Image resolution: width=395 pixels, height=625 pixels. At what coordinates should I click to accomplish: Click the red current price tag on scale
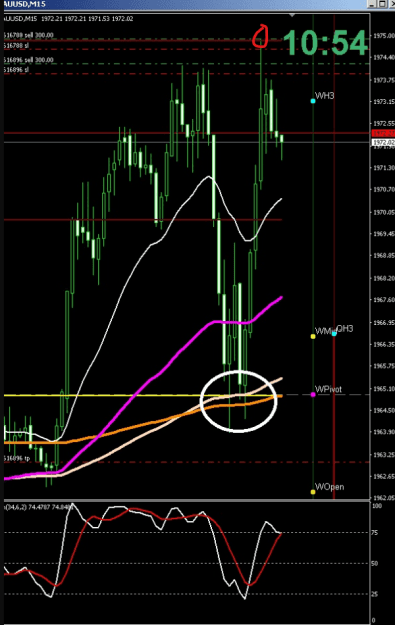tap(383, 133)
